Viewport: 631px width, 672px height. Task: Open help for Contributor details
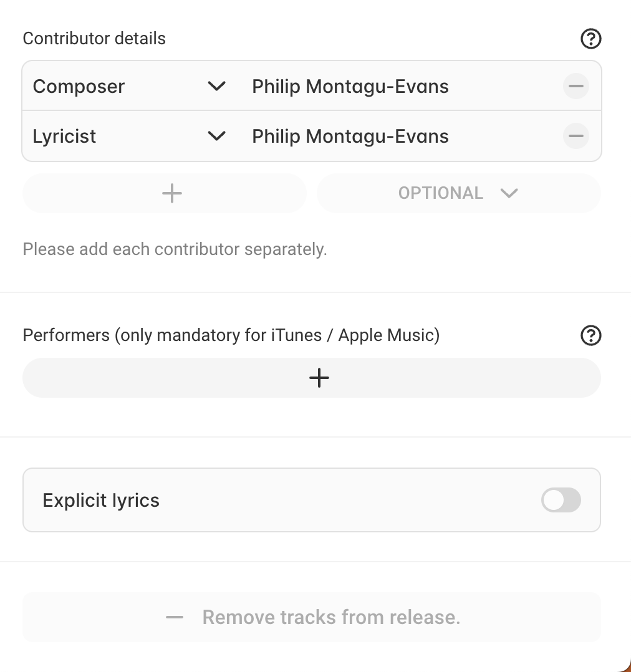[x=590, y=39]
